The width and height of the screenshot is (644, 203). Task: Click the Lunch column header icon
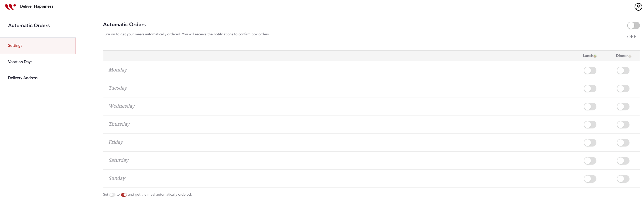coord(595,56)
